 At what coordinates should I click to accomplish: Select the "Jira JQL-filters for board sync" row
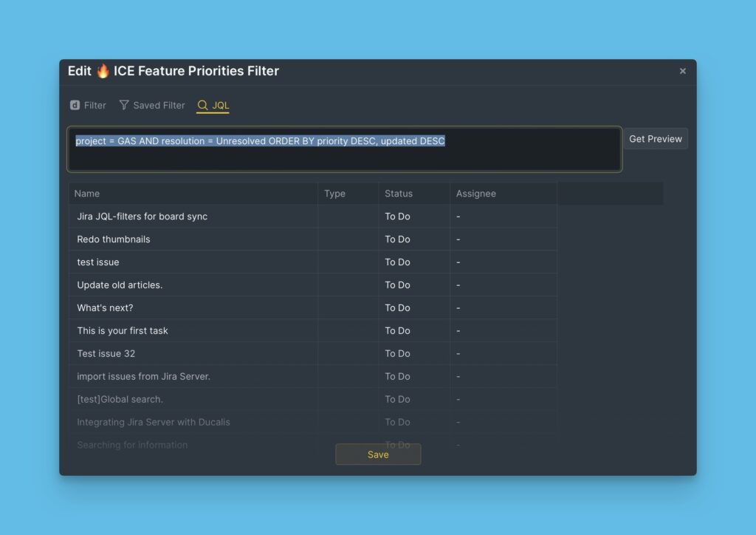pos(142,216)
